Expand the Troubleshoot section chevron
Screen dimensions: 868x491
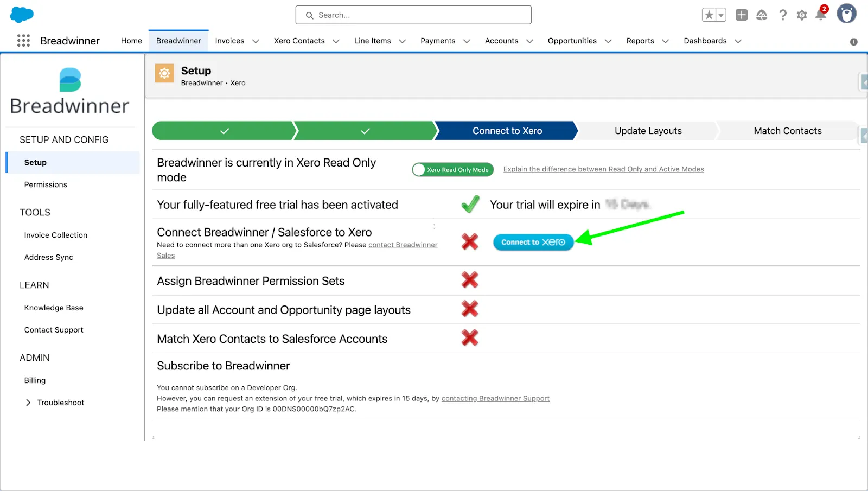coord(28,403)
